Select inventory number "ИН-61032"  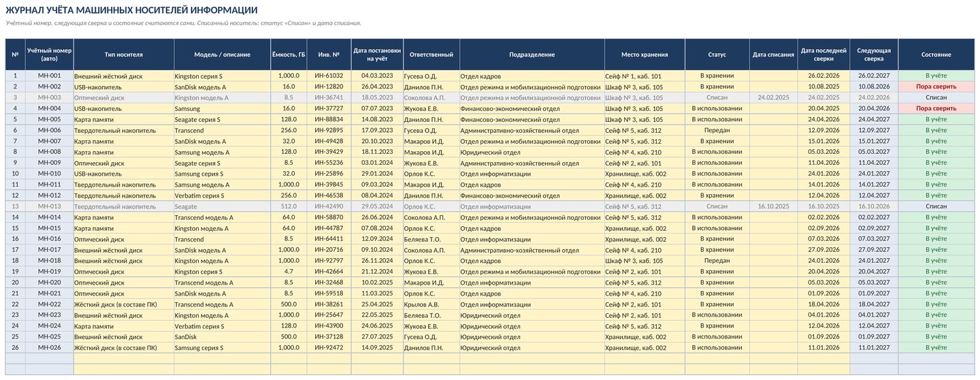329,76
